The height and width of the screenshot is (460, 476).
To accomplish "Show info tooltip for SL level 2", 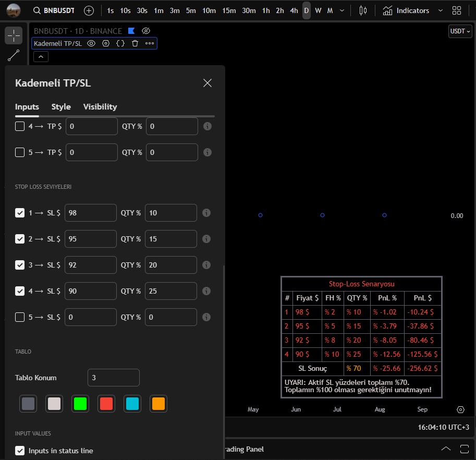I will (206, 239).
